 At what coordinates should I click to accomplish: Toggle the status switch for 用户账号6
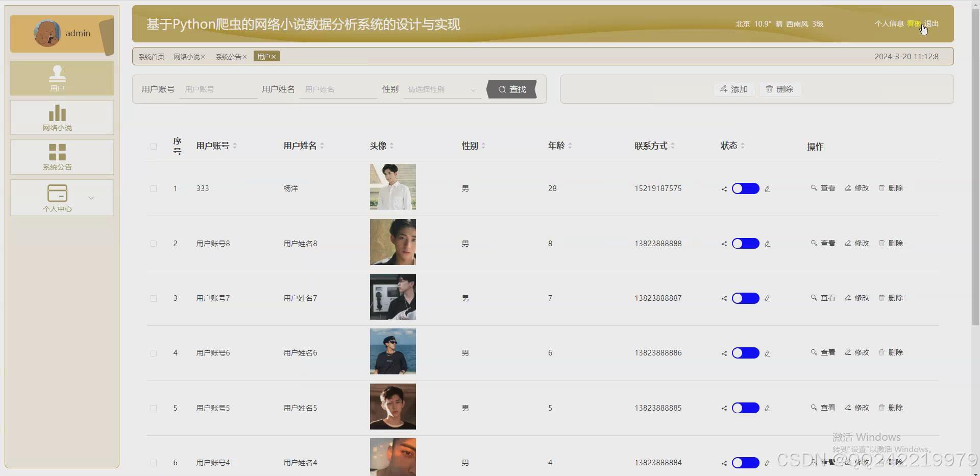[745, 353]
